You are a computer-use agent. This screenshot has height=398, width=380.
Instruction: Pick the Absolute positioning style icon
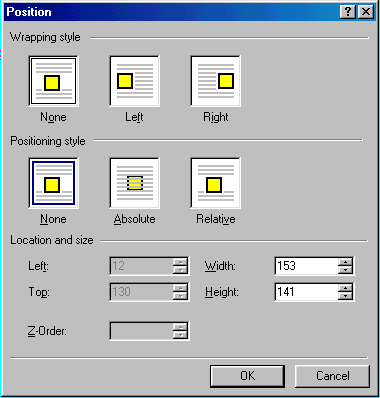pyautogui.click(x=135, y=183)
